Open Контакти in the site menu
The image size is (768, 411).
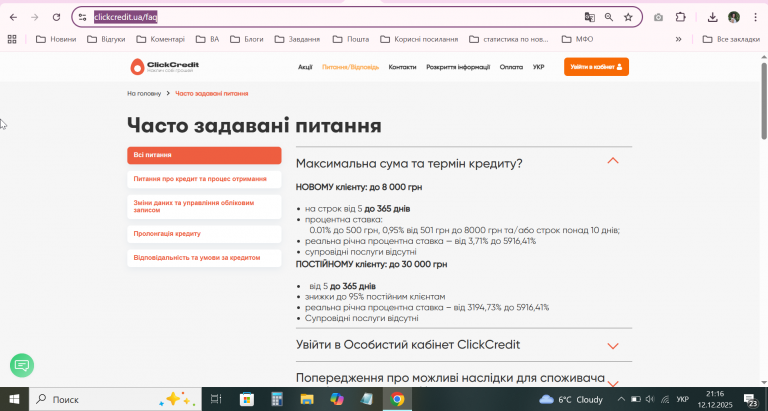(x=402, y=67)
